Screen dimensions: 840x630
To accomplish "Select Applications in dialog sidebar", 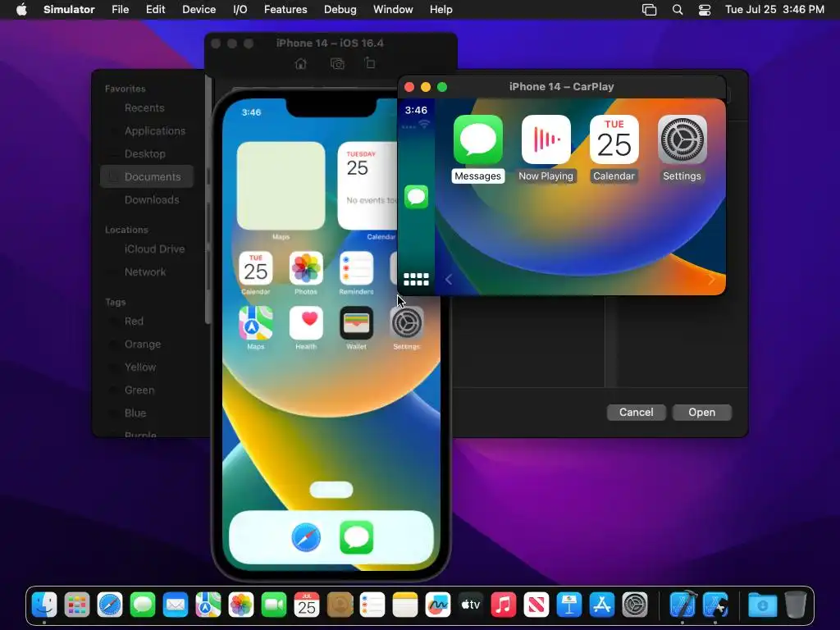I will pos(146,130).
